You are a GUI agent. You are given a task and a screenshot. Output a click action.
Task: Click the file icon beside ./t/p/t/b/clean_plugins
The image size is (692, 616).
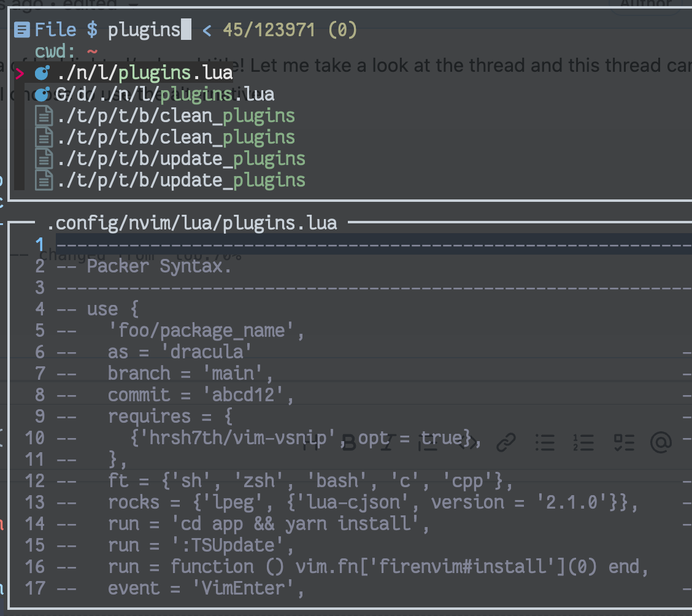44,115
